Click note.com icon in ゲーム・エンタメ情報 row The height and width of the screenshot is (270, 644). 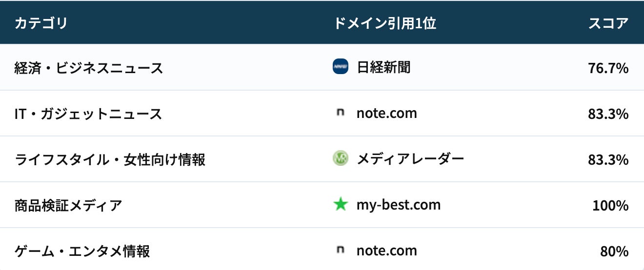tap(340, 251)
